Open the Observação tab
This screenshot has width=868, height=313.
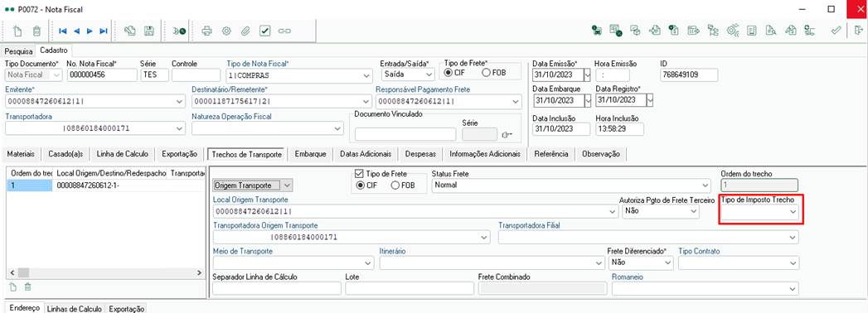point(600,154)
